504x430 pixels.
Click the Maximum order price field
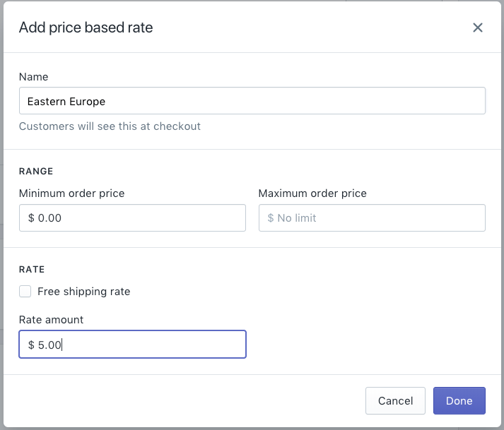tap(372, 218)
